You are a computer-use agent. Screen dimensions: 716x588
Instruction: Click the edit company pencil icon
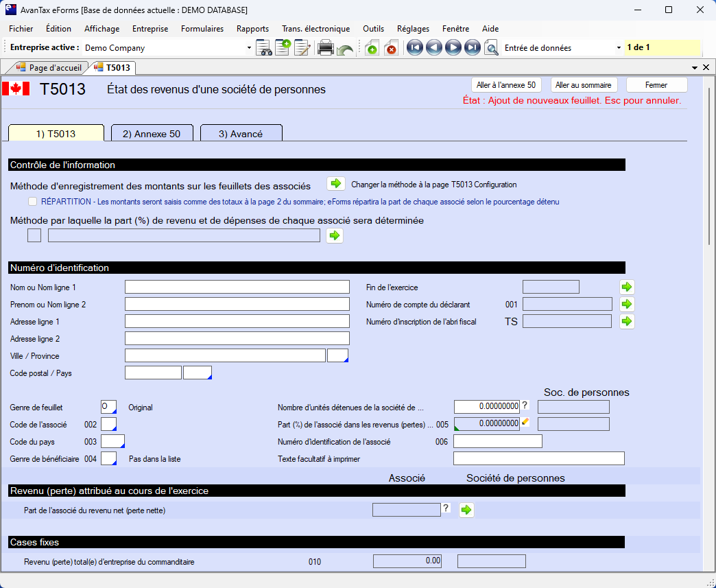coord(302,48)
